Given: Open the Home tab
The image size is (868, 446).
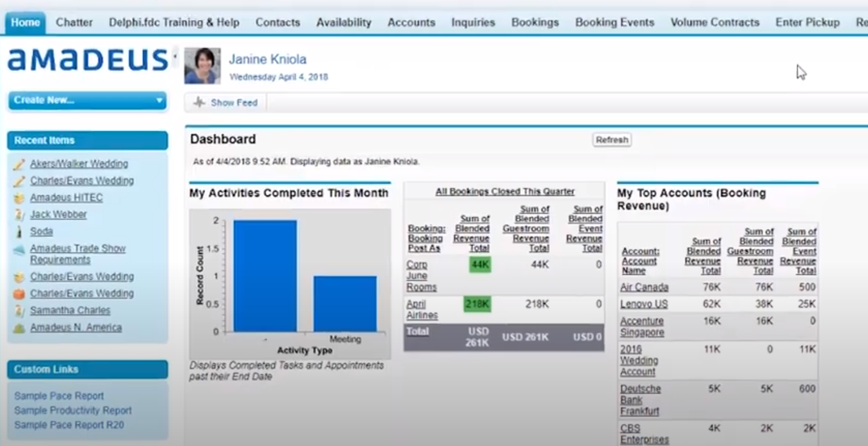Looking at the screenshot, I should coord(25,22).
